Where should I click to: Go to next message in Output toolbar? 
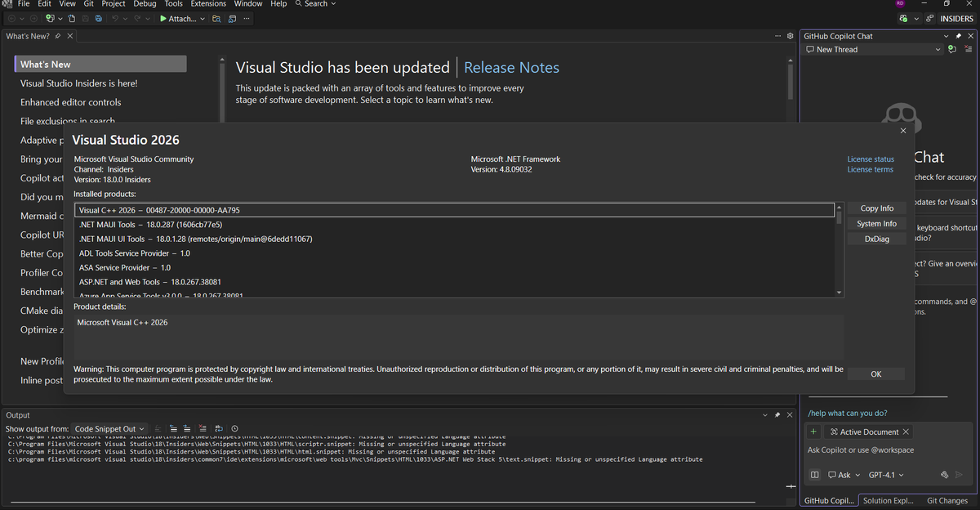pos(187,428)
